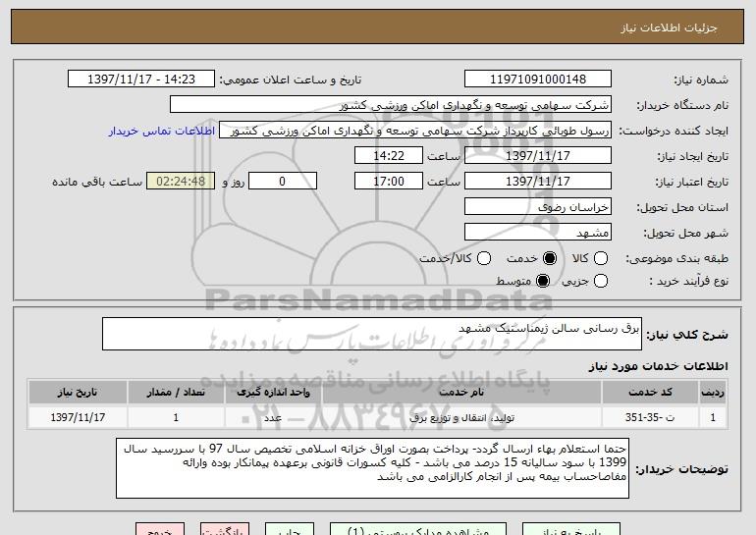Click the public announcement date field 14:23
Image resolution: width=756 pixels, height=535 pixels.
[141, 80]
